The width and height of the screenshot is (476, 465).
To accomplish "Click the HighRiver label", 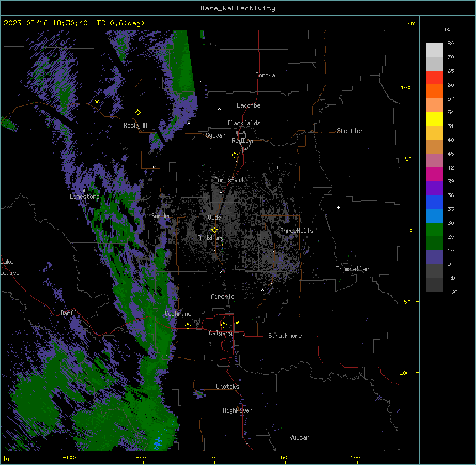I will pos(237,410).
